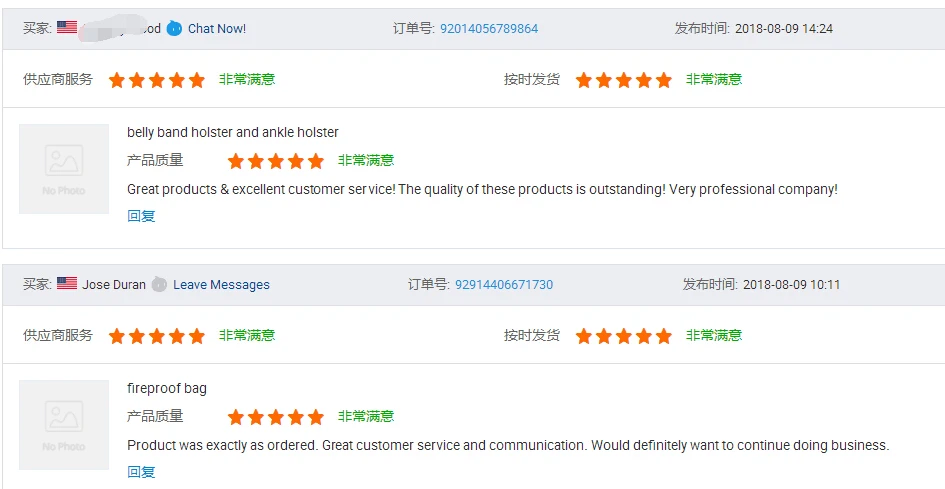
Task: Click the fireproof bag product quality stars
Action: click(x=276, y=417)
